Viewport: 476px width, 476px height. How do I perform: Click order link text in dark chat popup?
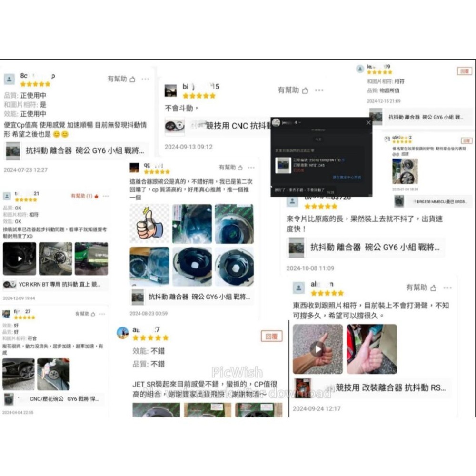(x=347, y=177)
